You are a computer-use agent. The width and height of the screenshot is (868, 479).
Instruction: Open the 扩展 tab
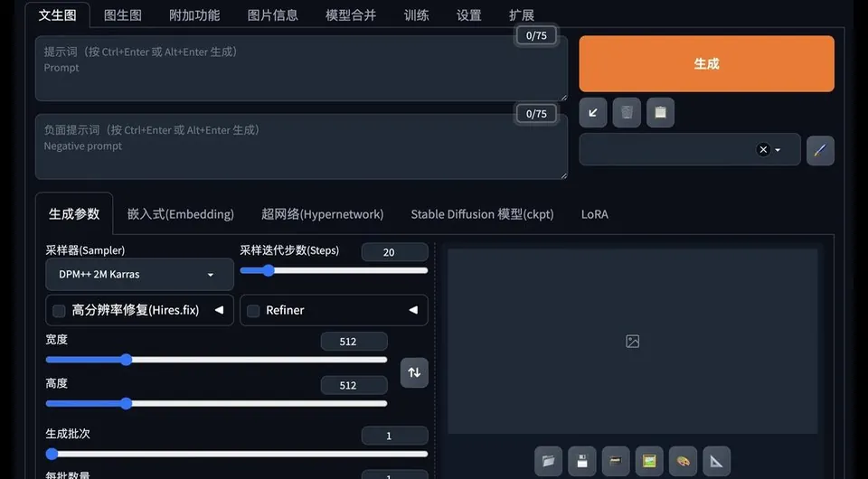point(522,15)
